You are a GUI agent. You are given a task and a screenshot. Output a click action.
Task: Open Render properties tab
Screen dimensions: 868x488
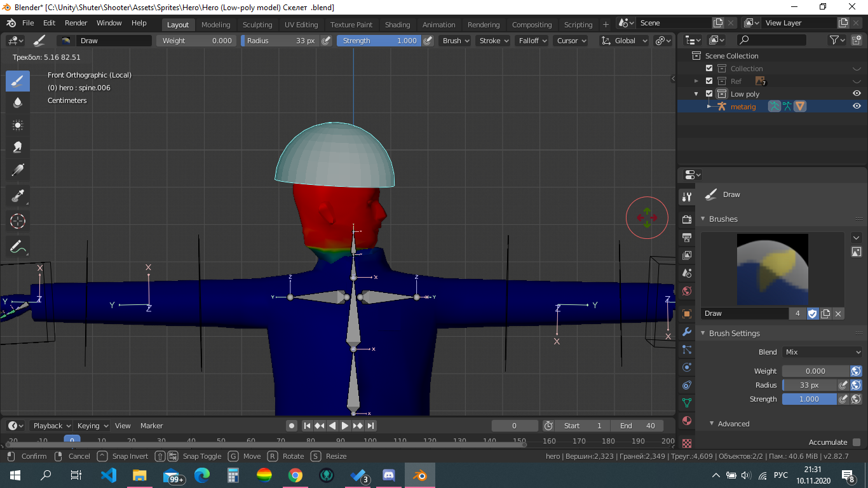tap(686, 219)
